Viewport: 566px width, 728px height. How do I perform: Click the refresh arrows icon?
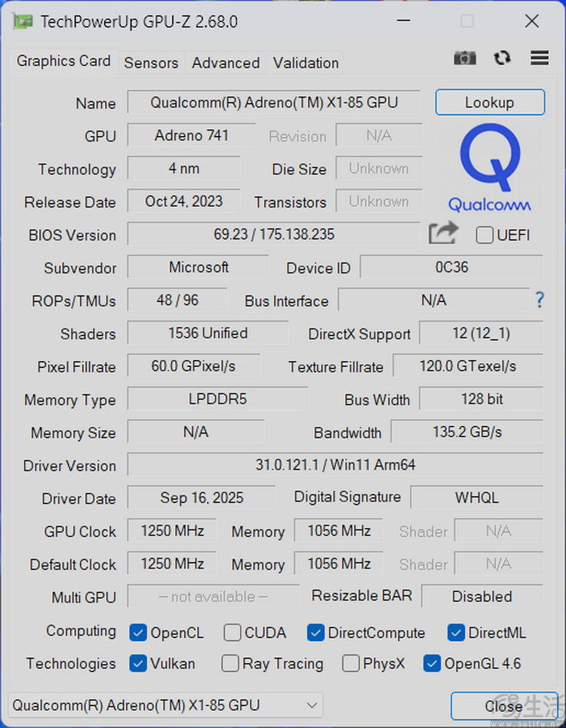[502, 58]
